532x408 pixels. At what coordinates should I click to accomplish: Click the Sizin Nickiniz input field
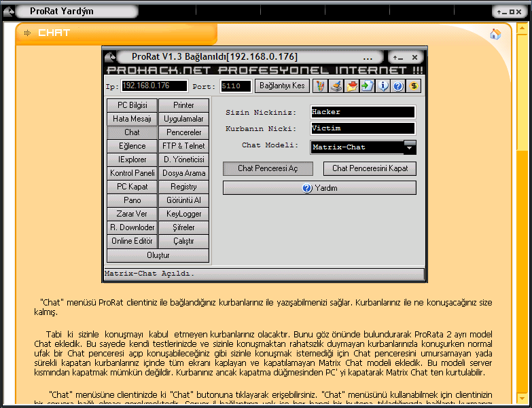(362, 112)
